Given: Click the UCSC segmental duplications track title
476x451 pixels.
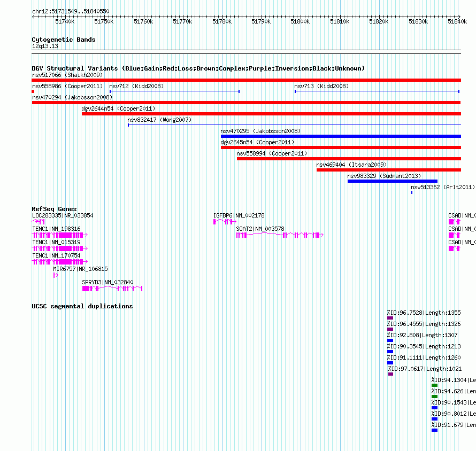Looking at the screenshot, I should click(82, 306).
